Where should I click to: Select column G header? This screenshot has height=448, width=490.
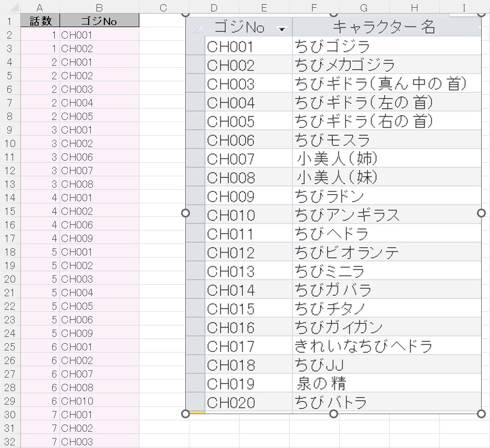pos(364,7)
